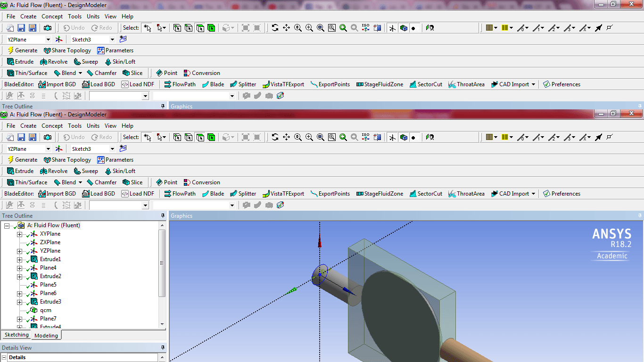
Task: Choose SectorCut in the front window
Action: point(426,194)
